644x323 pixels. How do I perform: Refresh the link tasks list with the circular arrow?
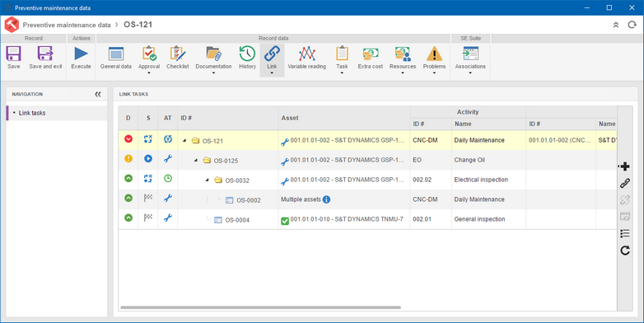[x=625, y=250]
